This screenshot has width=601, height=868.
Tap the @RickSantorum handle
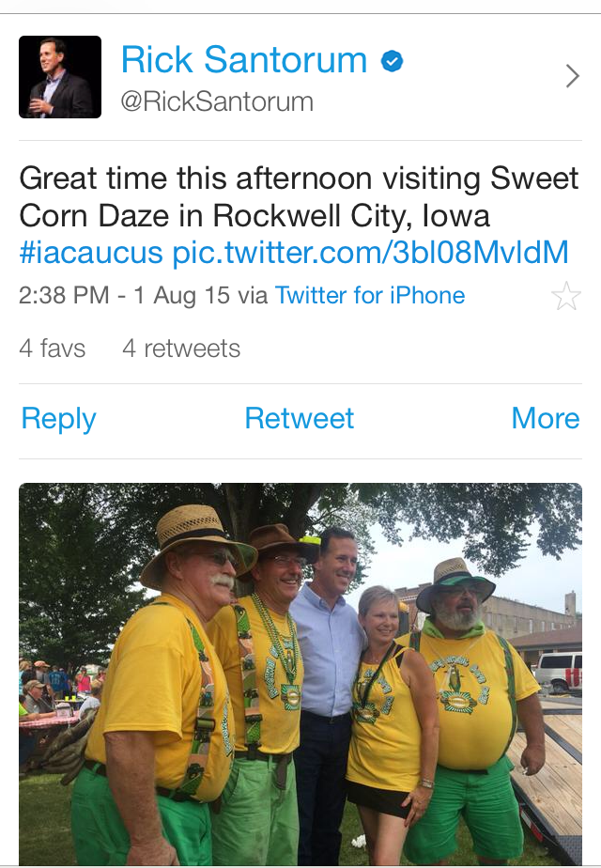point(217,101)
